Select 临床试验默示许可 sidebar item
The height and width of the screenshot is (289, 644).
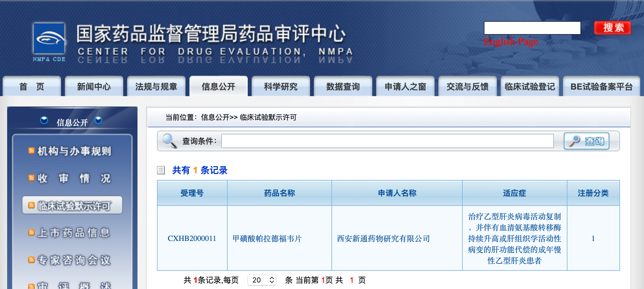[72, 205]
